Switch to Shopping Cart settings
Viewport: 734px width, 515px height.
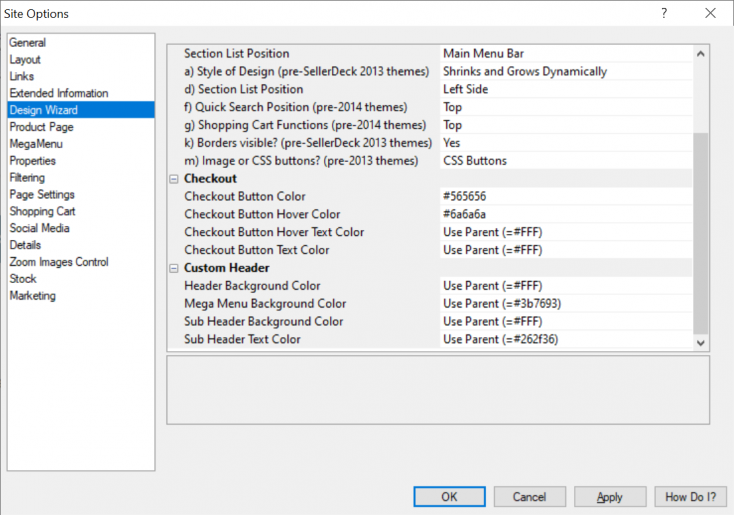[x=42, y=211]
